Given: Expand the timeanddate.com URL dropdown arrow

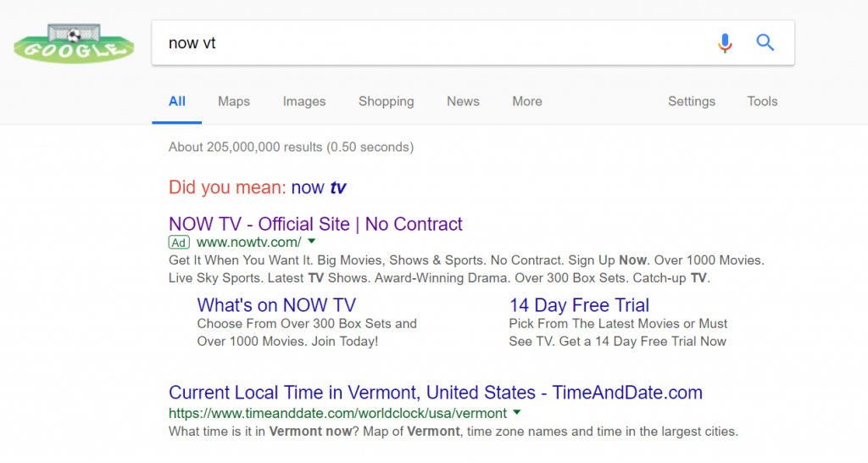Looking at the screenshot, I should point(516,412).
